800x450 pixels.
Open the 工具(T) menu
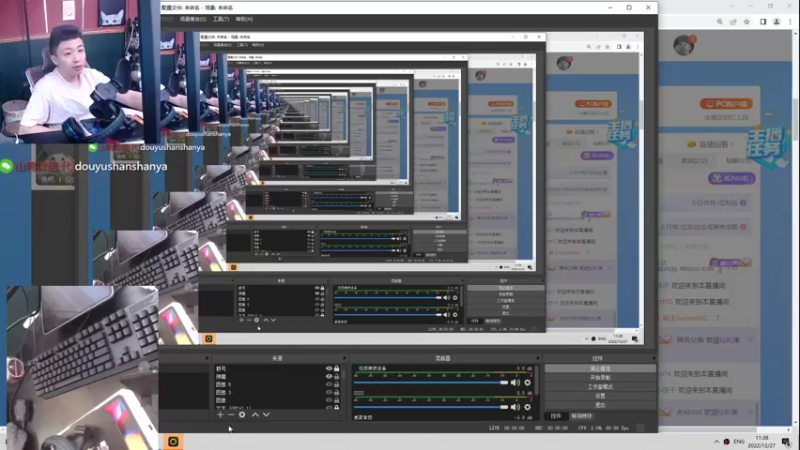(221, 19)
